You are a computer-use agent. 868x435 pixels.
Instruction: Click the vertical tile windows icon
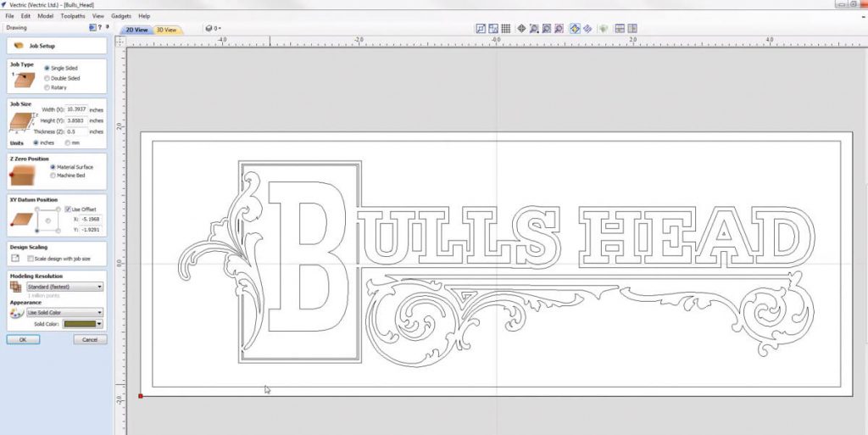632,29
